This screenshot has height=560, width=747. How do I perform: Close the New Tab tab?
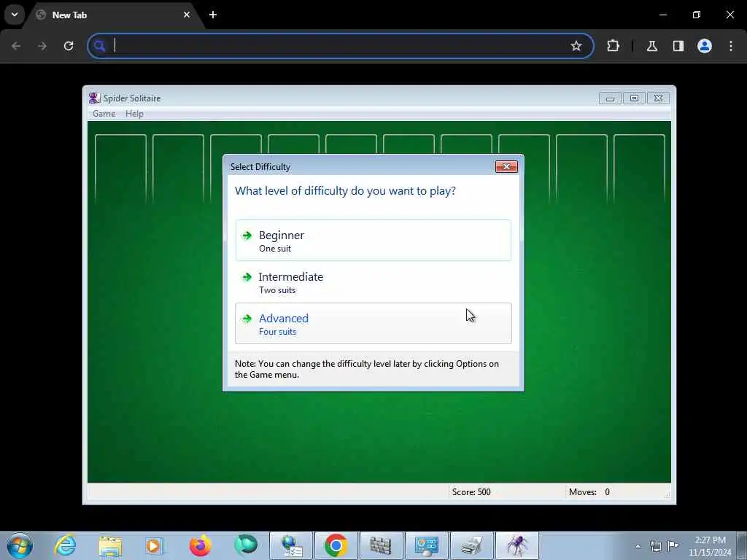[187, 15]
